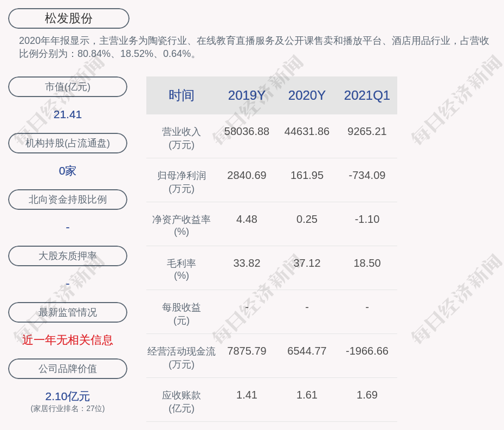Click the revenue value 9265.21
Screen dimensions: 504x430
pyautogui.click(x=367, y=132)
